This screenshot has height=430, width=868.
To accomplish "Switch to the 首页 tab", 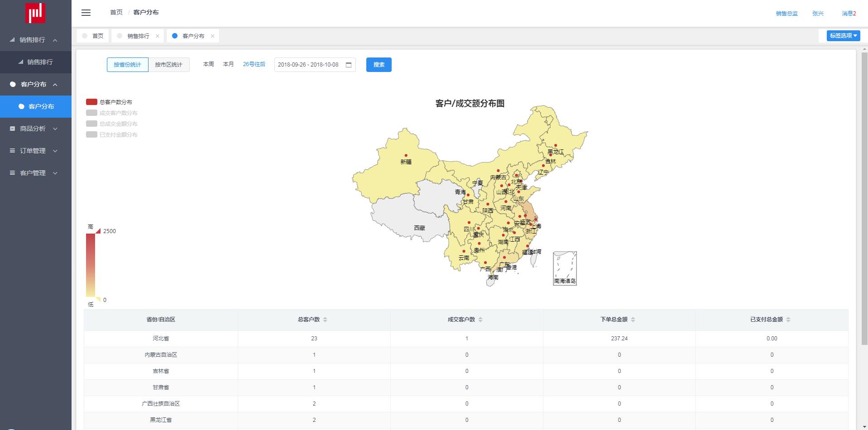I will pos(93,36).
